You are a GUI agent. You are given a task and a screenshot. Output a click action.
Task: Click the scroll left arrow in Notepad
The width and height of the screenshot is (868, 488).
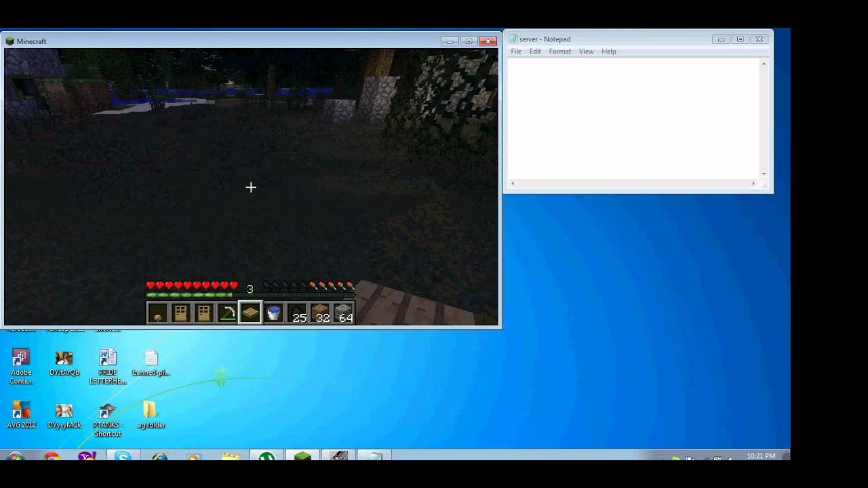point(513,184)
